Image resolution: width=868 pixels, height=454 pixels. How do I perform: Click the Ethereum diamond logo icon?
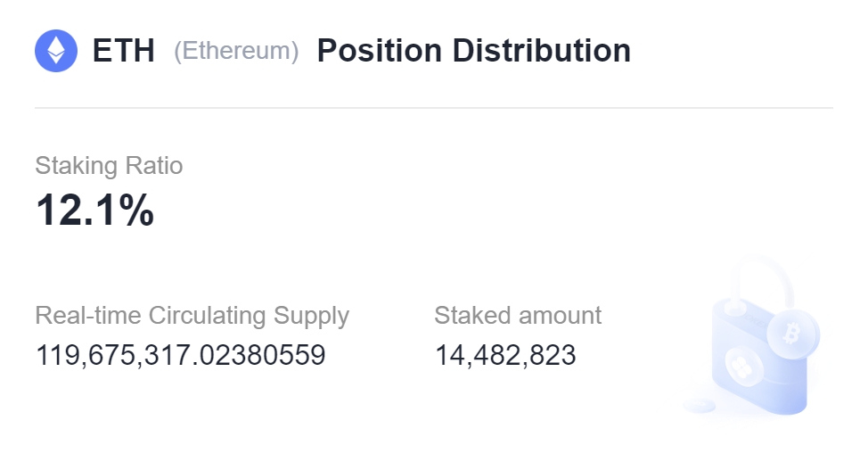[x=56, y=51]
